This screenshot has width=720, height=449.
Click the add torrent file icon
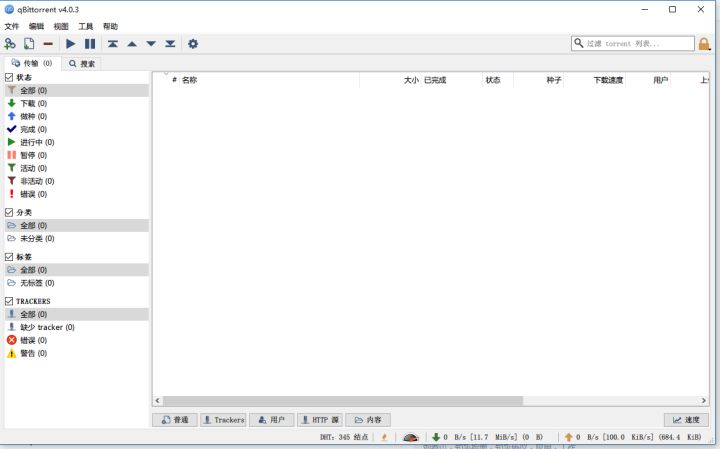tap(29, 44)
